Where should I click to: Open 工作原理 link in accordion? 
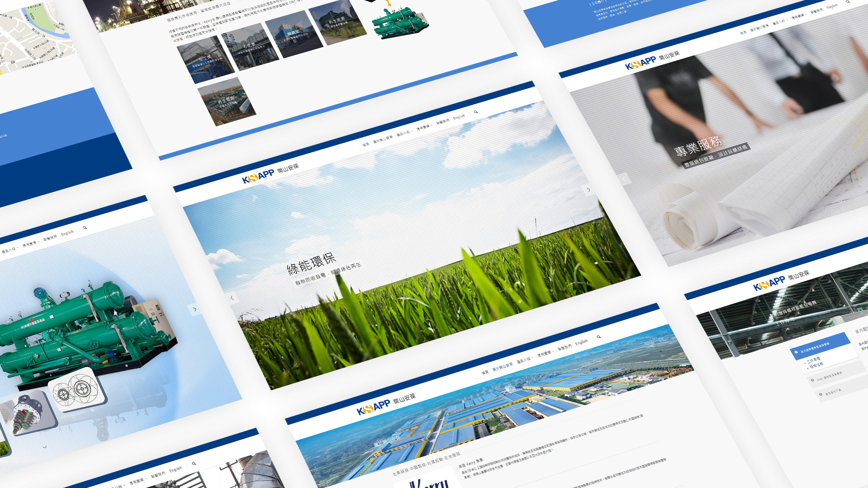(x=813, y=361)
